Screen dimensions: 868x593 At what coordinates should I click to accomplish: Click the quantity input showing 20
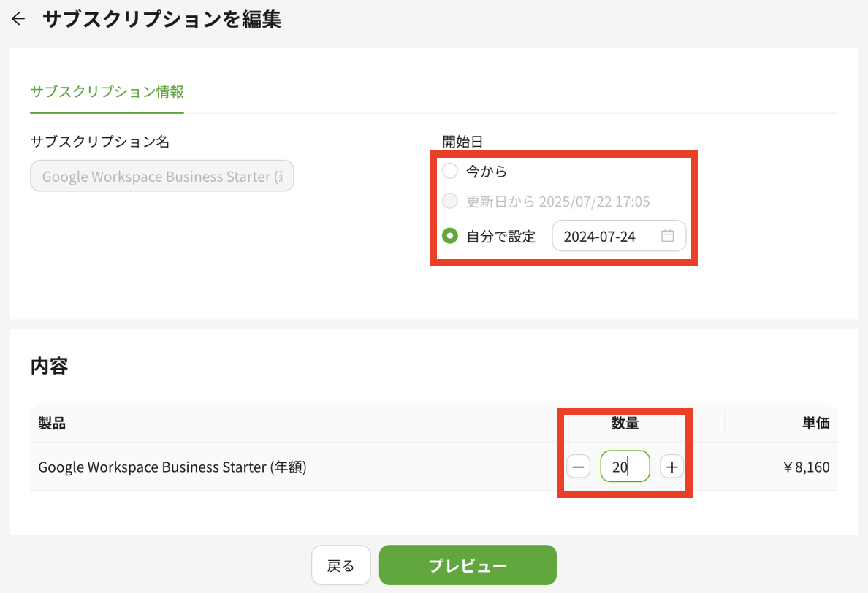click(x=625, y=467)
